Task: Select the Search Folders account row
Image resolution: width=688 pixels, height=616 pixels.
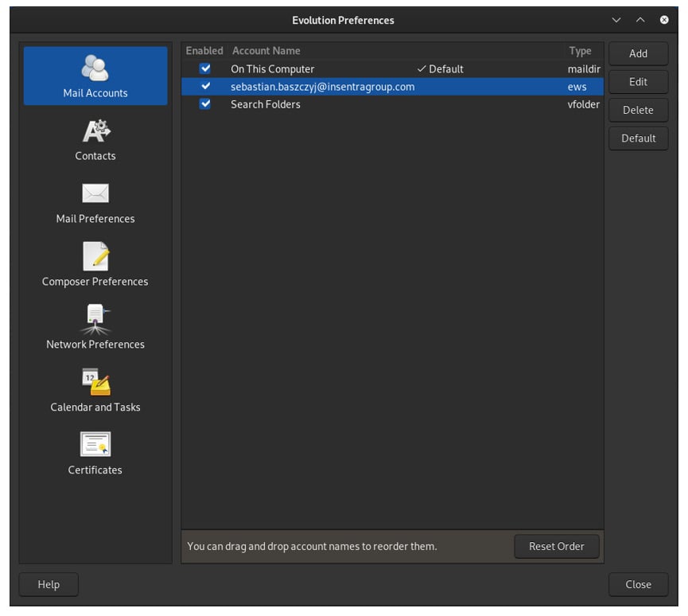Action: pyautogui.click(x=392, y=104)
